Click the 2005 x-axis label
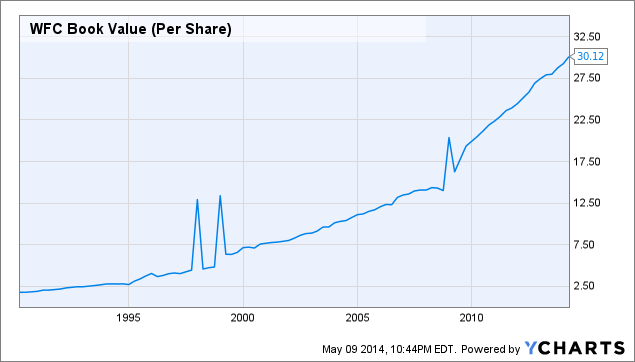 tap(357, 317)
